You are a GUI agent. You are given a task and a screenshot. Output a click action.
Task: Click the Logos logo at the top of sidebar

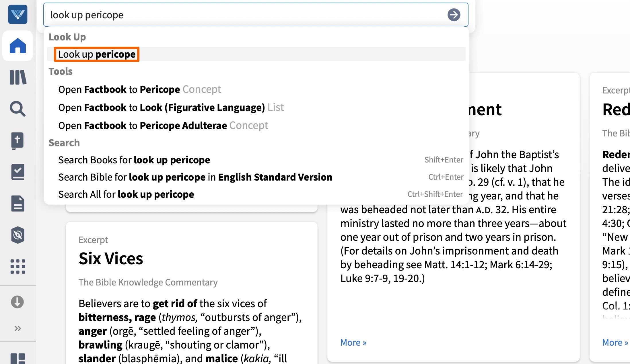[x=17, y=14]
